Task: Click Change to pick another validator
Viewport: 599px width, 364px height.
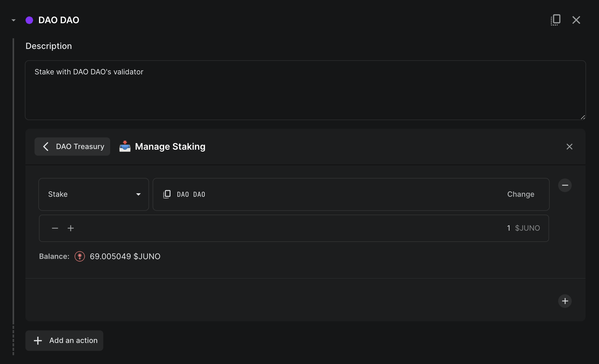Action: coord(521,194)
